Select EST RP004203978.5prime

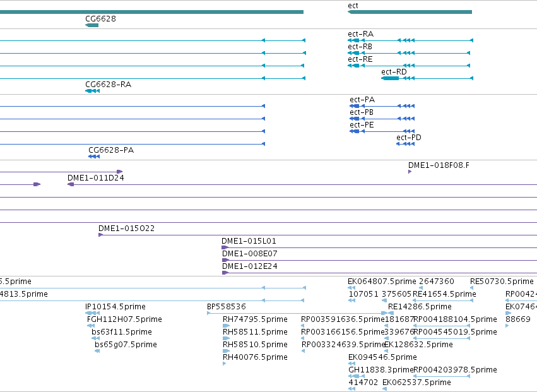[442, 376]
